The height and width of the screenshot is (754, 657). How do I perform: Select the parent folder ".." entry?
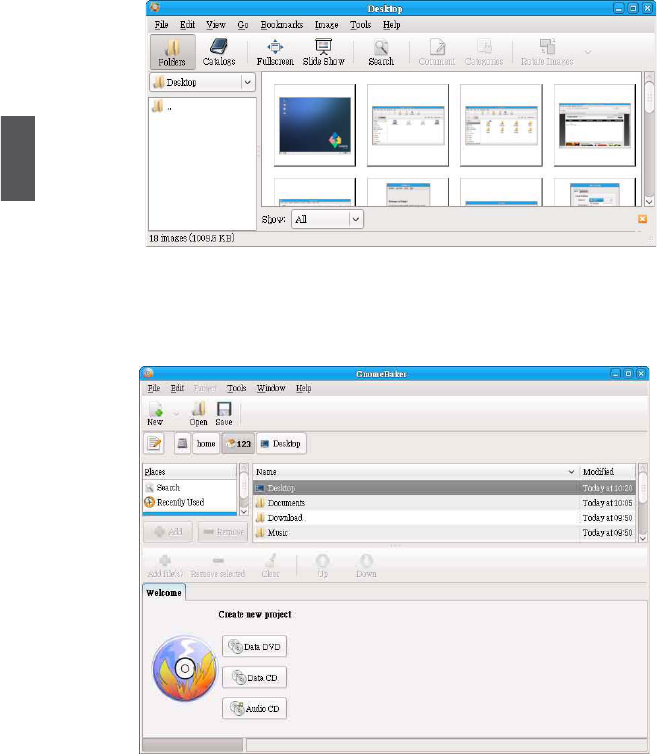(x=162, y=107)
